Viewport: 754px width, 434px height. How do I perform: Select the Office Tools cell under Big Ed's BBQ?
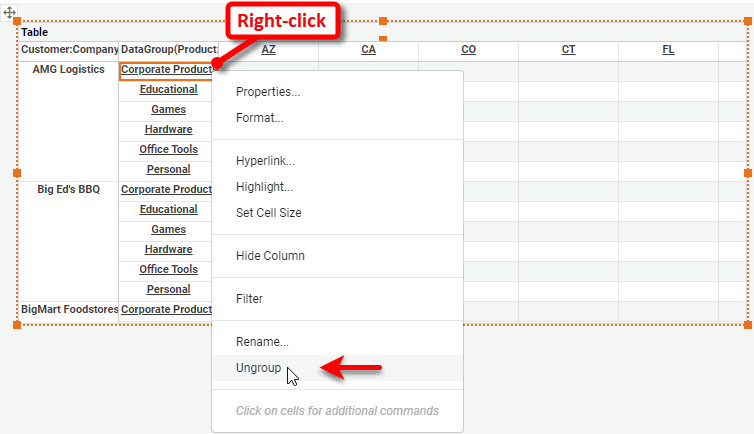pos(168,270)
